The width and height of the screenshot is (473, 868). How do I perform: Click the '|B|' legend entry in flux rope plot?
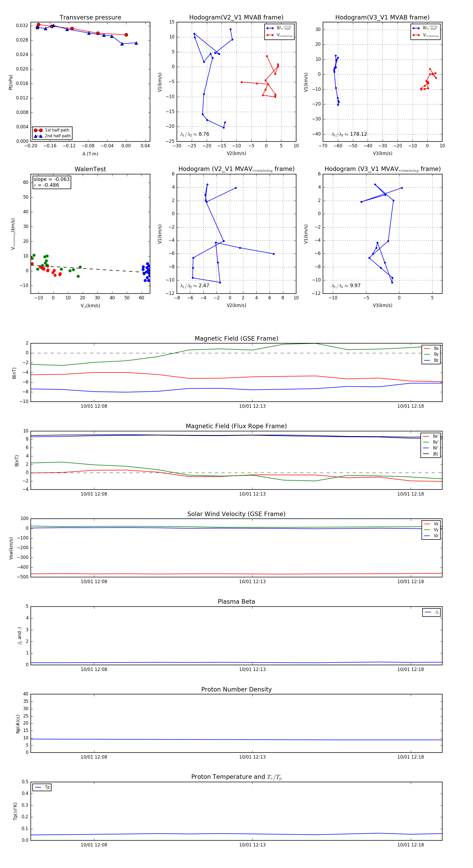[431, 454]
